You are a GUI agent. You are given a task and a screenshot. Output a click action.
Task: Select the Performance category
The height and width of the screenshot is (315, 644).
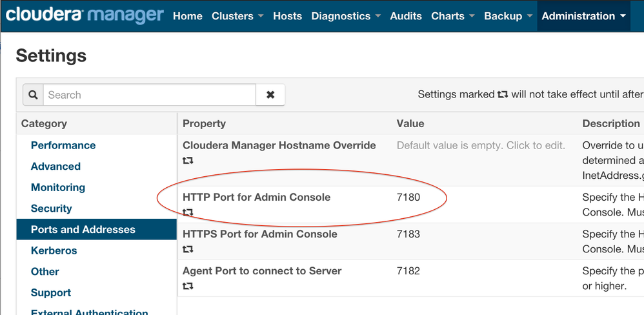pos(63,145)
